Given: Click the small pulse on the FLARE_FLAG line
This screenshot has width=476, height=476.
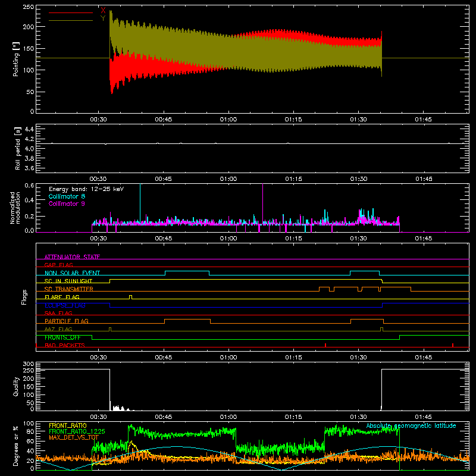Looking at the screenshot, I should click(130, 297).
